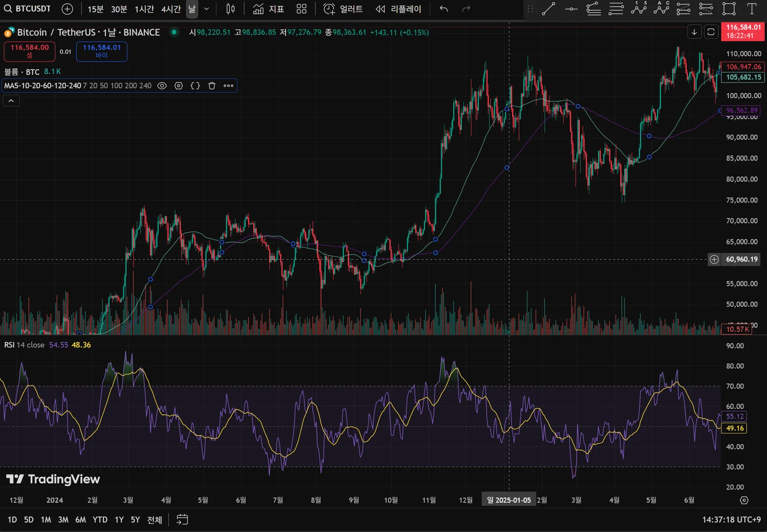Image resolution: width=767 pixels, height=532 pixels.
Task: Select the text annotation tool
Action: point(752,9)
